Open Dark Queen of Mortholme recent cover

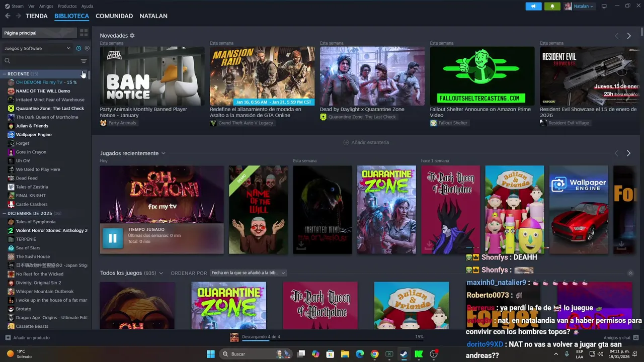(451, 210)
